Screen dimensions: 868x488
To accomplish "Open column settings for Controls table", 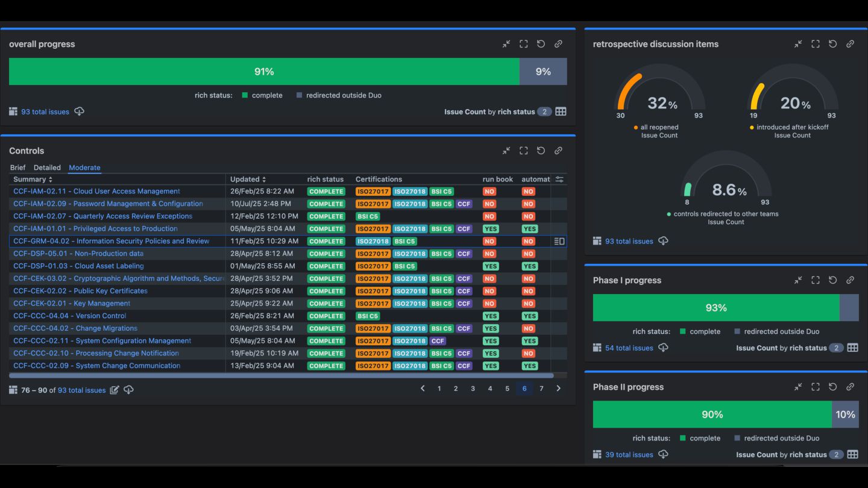I will point(559,179).
